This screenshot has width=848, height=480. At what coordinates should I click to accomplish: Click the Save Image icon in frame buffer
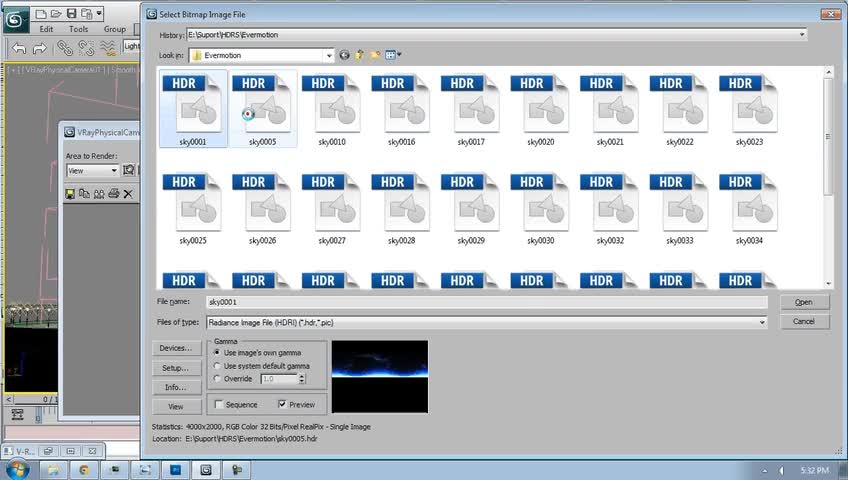pyautogui.click(x=70, y=194)
